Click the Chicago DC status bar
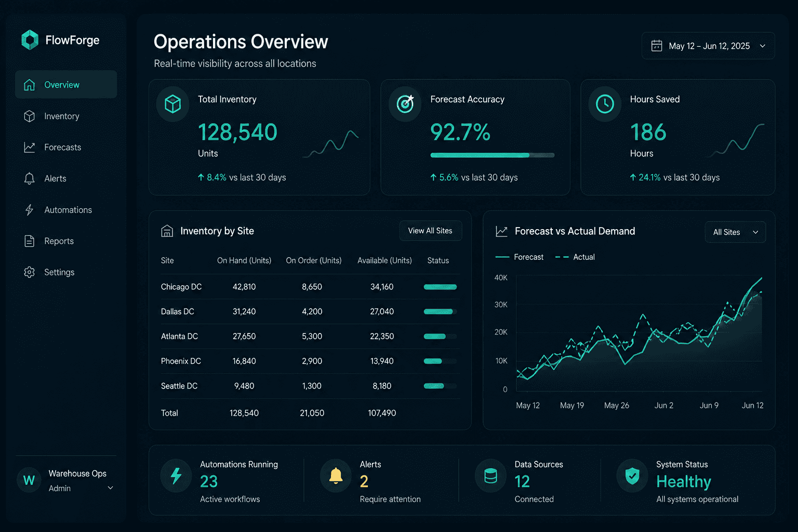The height and width of the screenshot is (532, 798). point(440,287)
